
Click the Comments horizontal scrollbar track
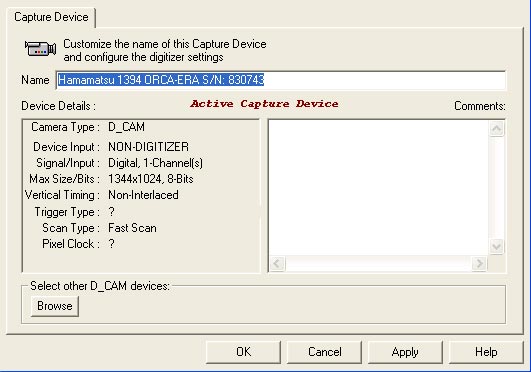pos(379,264)
